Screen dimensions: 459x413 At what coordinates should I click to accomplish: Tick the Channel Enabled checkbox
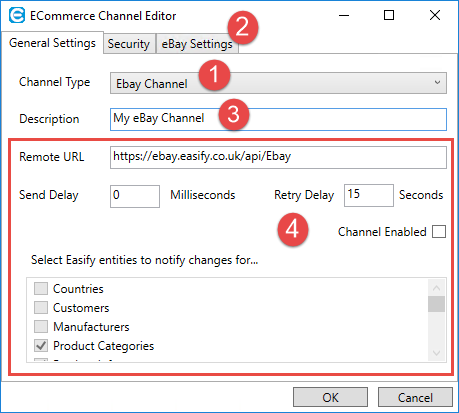439,231
